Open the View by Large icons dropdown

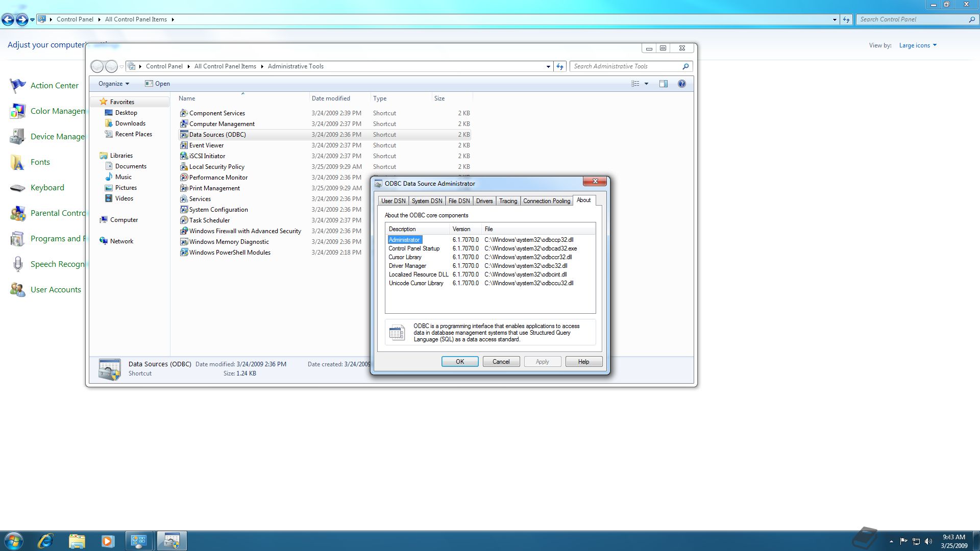(918, 45)
